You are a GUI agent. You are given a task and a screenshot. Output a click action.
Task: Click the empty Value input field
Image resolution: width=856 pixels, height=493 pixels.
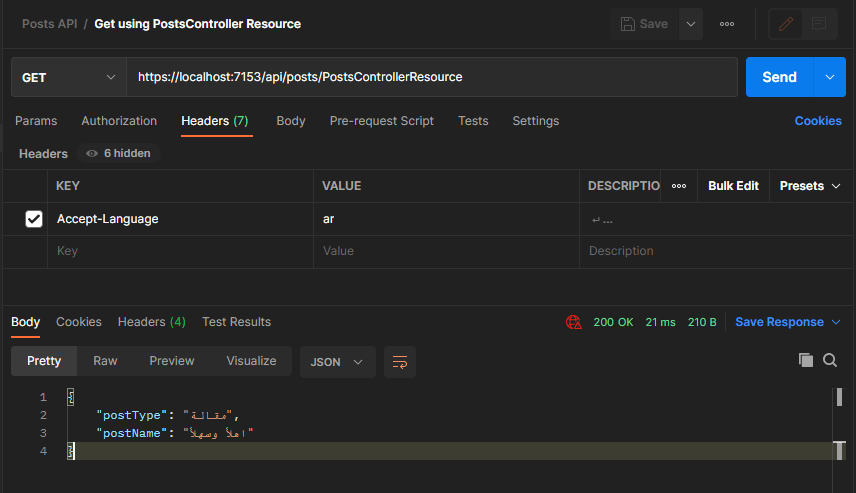click(446, 251)
